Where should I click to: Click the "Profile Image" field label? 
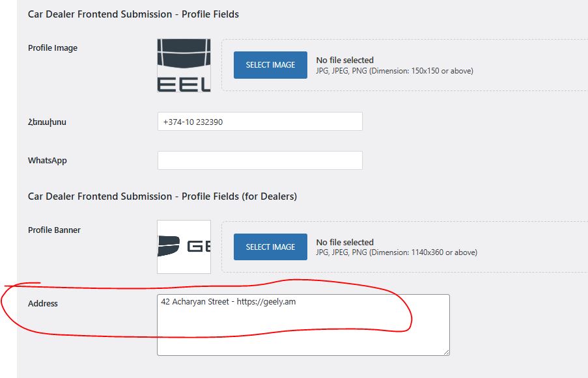pos(53,48)
